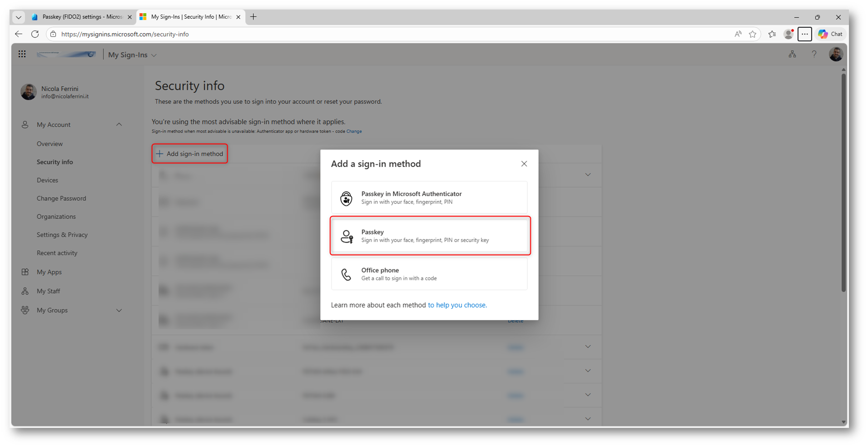Click the page vertical scrollbar
868x447 pixels.
[843, 182]
